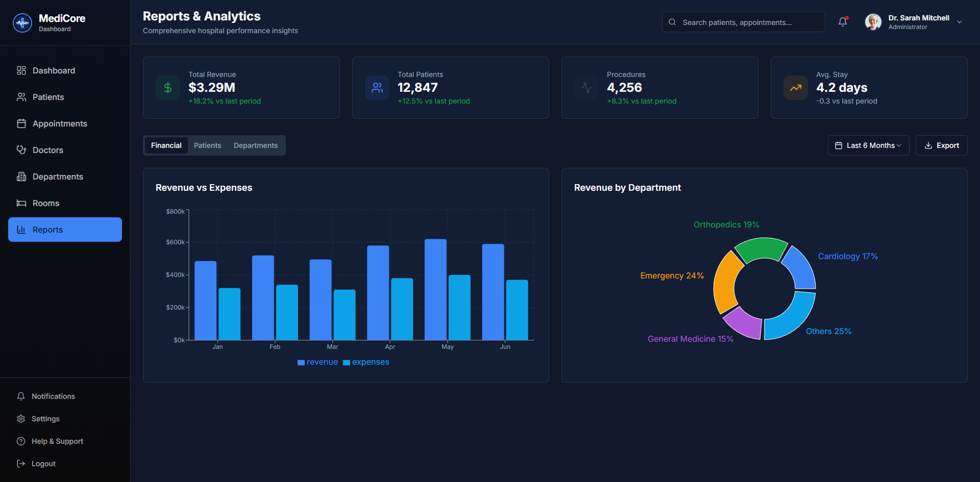Click the "4,256" procedures value

(x=624, y=88)
